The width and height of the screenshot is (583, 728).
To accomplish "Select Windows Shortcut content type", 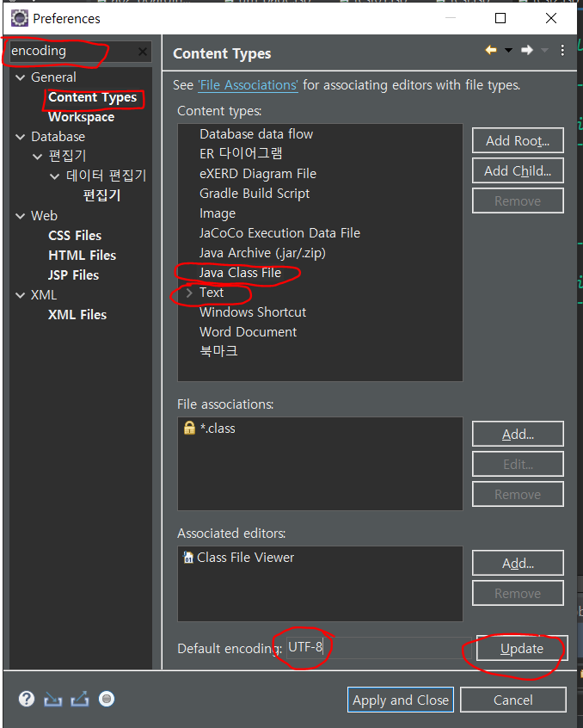I will point(253,312).
